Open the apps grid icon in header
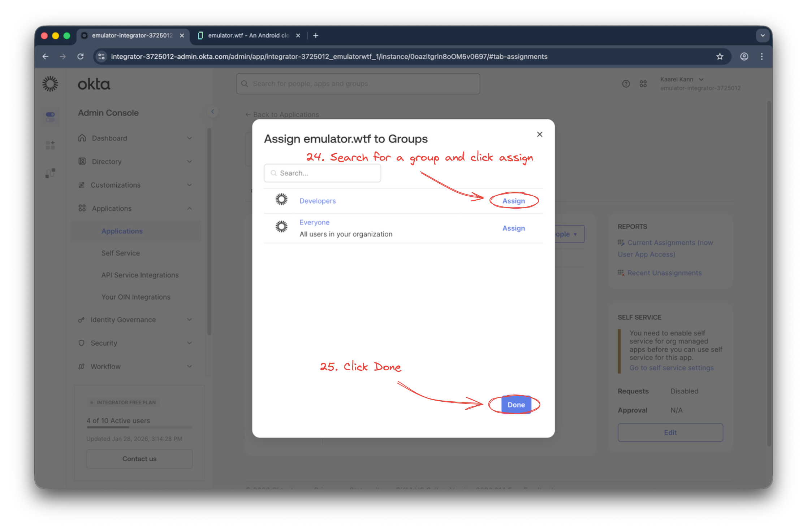The width and height of the screenshot is (807, 532). click(643, 84)
